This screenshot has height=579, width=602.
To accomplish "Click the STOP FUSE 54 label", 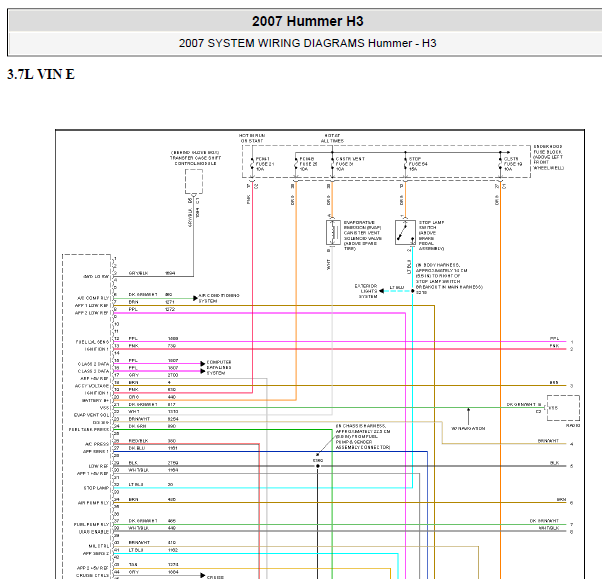I will tap(418, 164).
